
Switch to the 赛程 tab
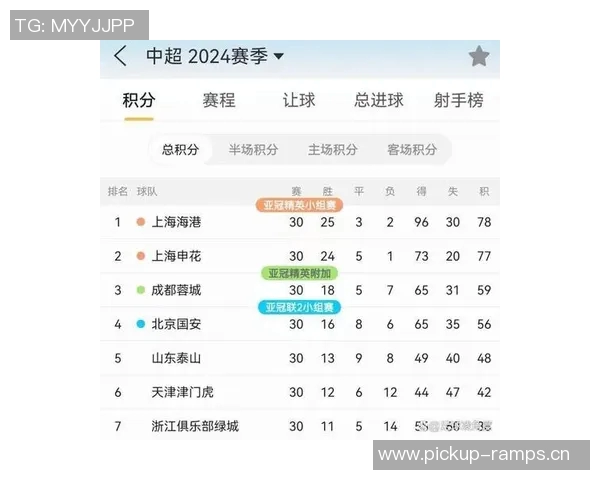tap(218, 100)
